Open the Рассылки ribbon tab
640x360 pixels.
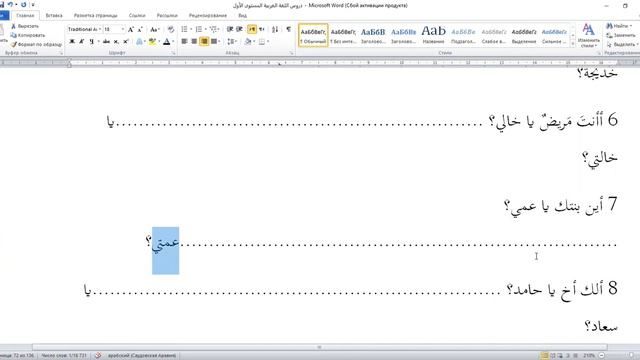click(x=167, y=16)
